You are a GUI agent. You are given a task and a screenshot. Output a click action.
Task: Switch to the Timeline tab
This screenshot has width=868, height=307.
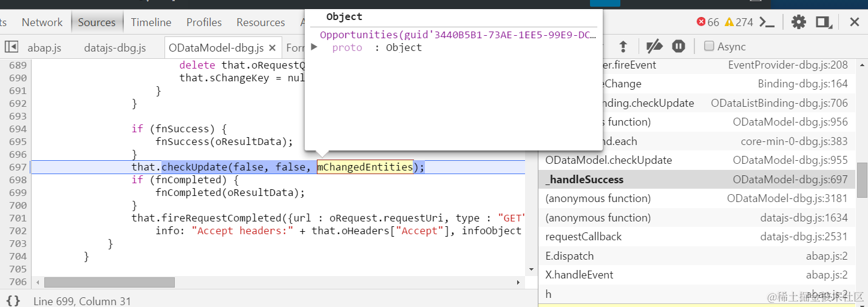[x=151, y=22]
